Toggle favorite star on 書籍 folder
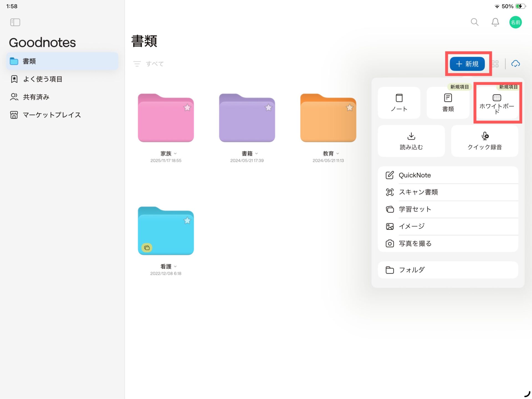Viewport: 532px width, 399px height. [x=268, y=108]
